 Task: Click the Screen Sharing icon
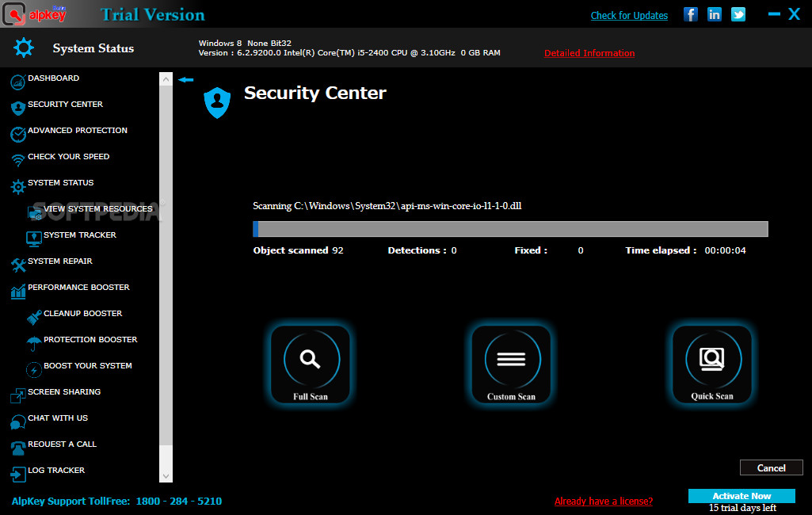(18, 396)
